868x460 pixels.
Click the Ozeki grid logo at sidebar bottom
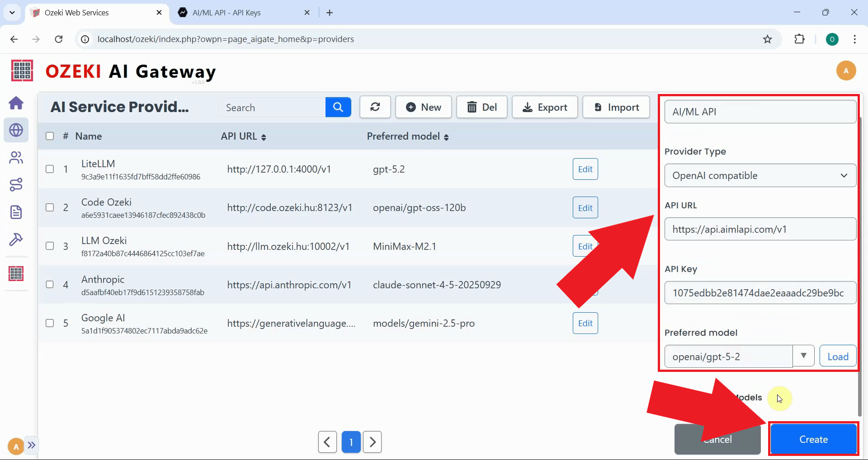[16, 273]
